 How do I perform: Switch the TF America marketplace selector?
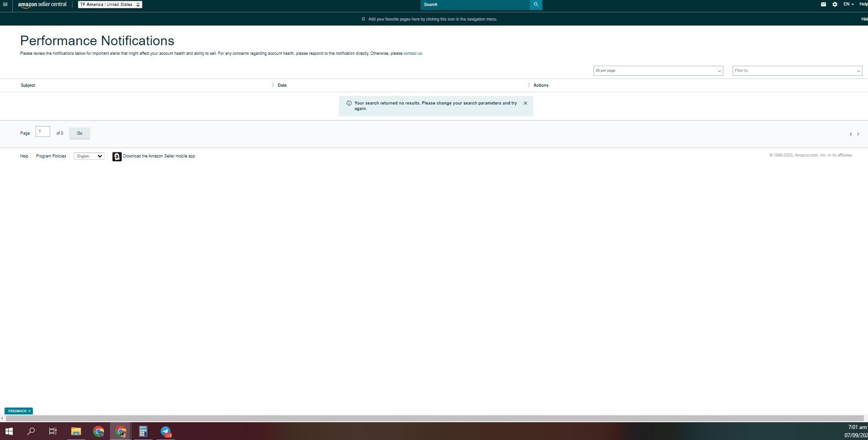point(110,5)
